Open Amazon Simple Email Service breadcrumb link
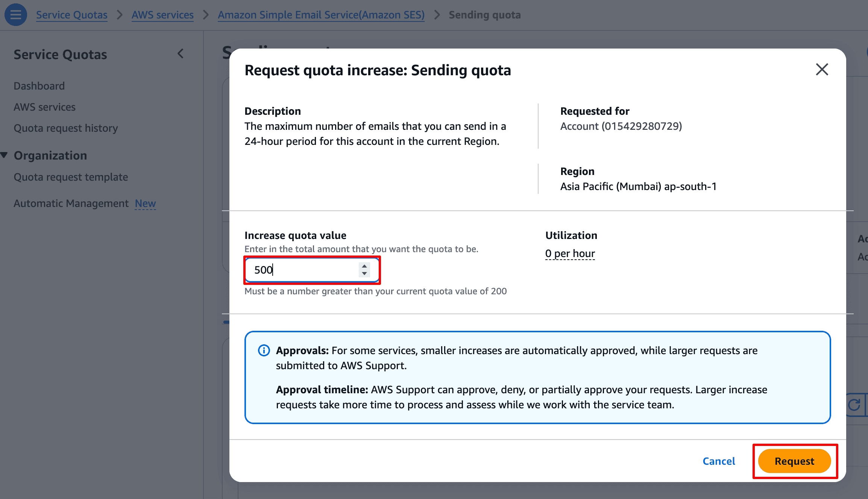This screenshot has width=868, height=499. pos(321,15)
